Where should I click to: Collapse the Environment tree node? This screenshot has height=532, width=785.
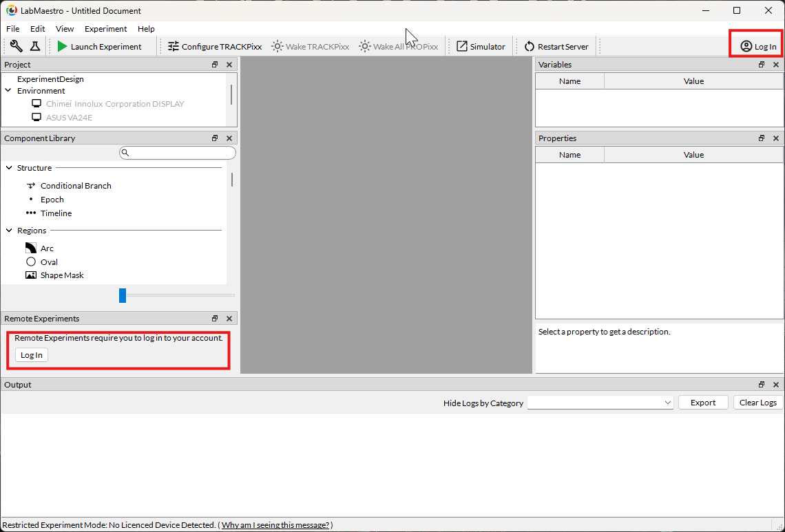(x=8, y=91)
